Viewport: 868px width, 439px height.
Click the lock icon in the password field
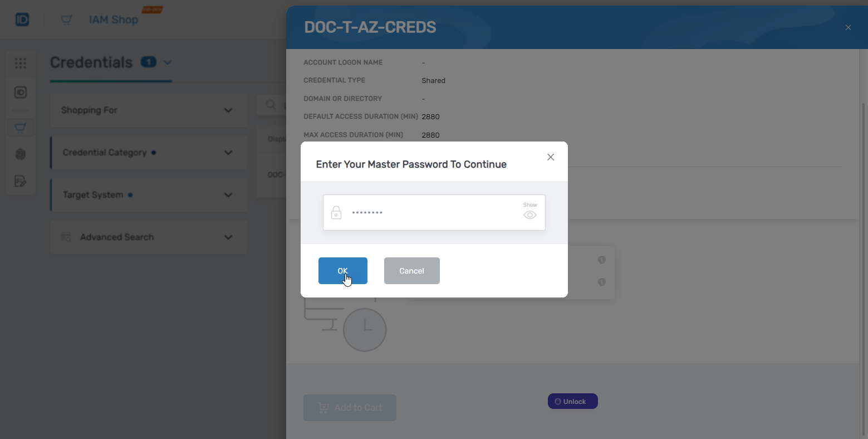pos(336,212)
